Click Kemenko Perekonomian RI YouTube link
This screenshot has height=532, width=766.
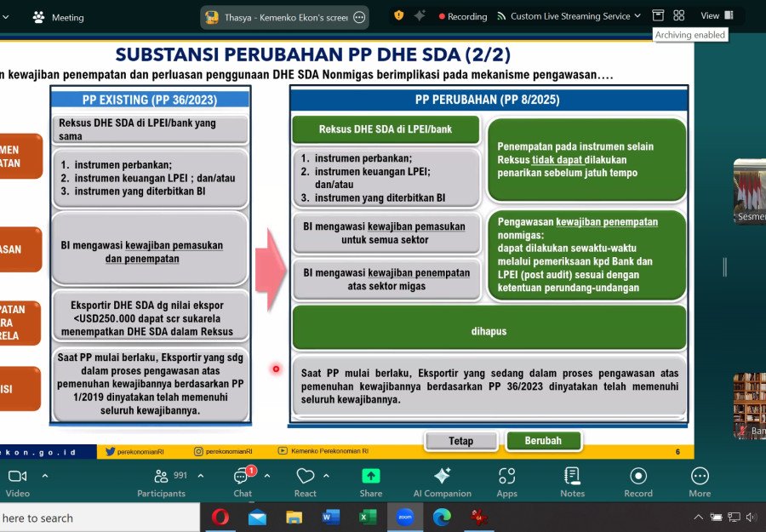click(323, 451)
